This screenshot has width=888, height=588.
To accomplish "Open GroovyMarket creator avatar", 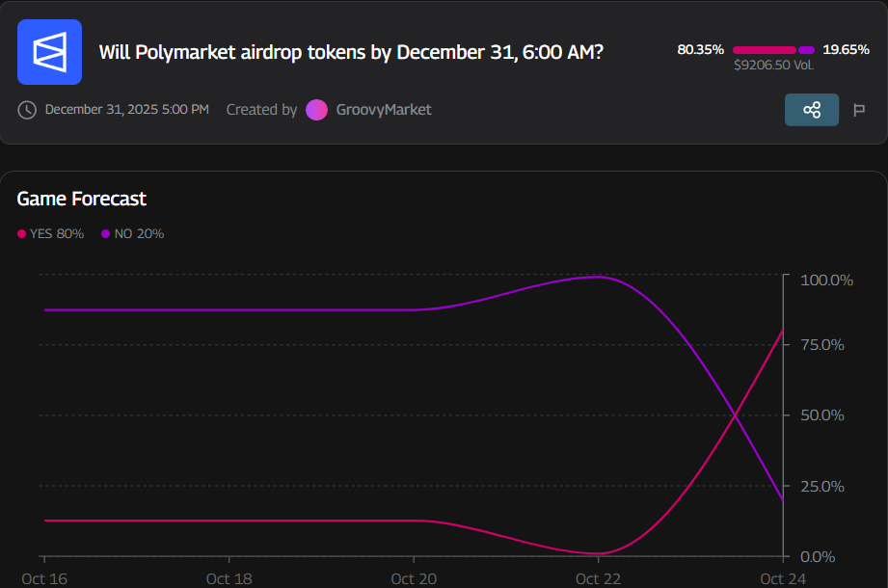I will [316, 110].
